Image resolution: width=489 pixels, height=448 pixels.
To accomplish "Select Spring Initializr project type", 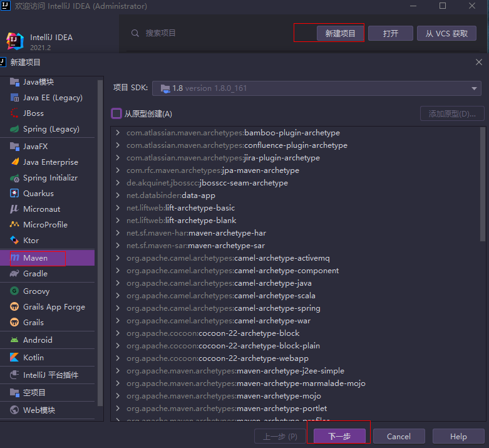I will 48,178.
